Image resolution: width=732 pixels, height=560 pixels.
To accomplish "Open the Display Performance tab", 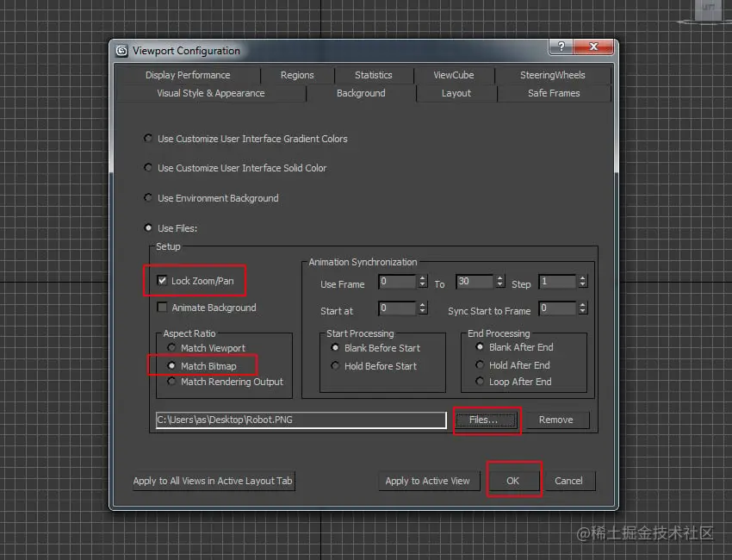I will point(188,75).
